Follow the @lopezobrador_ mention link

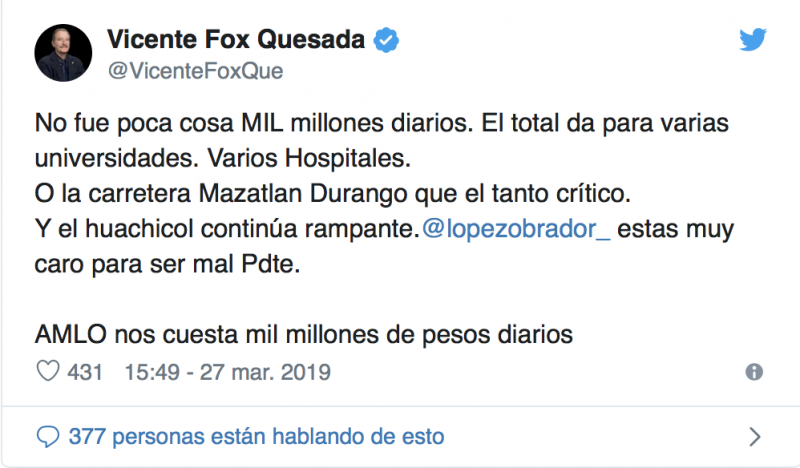click(517, 228)
